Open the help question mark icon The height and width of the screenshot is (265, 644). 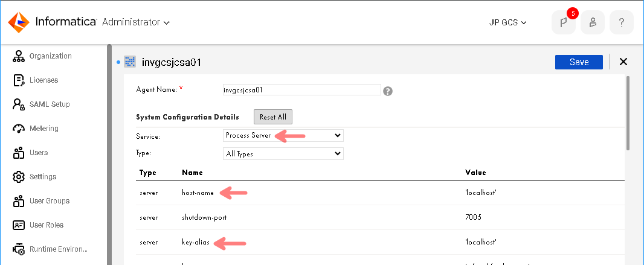622,22
